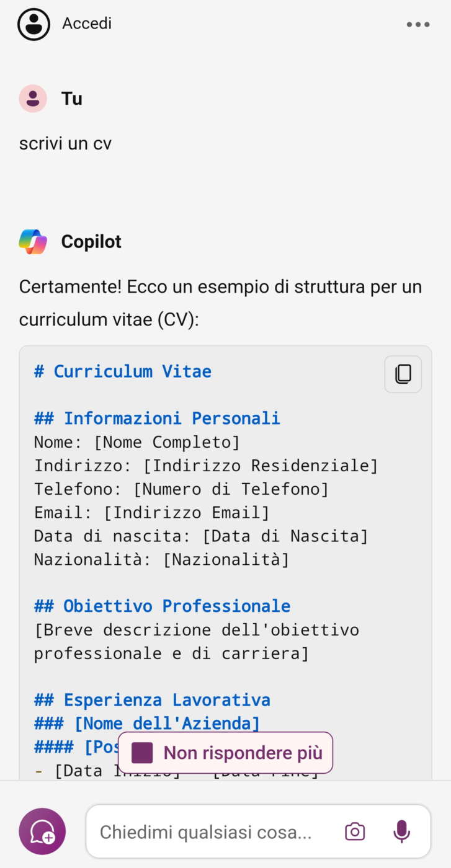The height and width of the screenshot is (868, 451).
Task: Activate the microphone voice input icon
Action: 401,831
